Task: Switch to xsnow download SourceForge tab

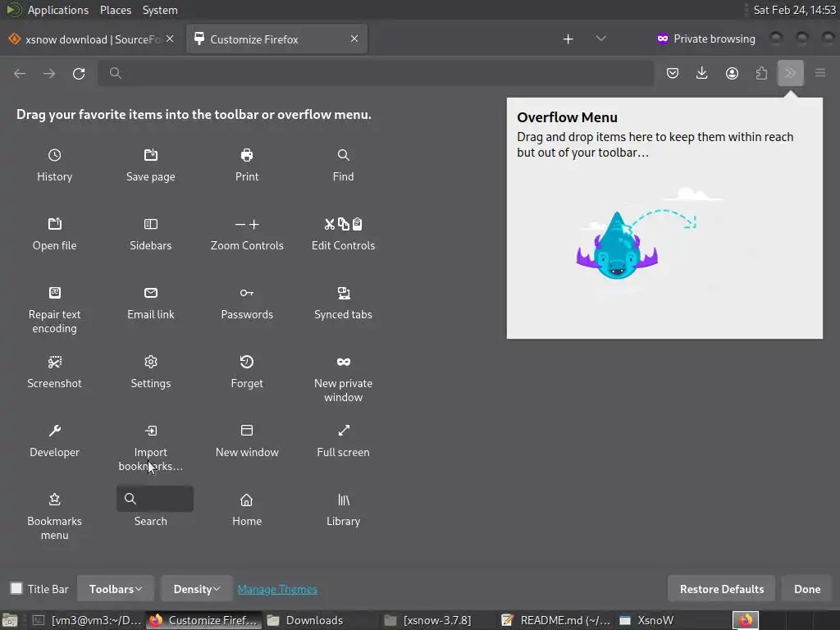Action: pos(91,39)
